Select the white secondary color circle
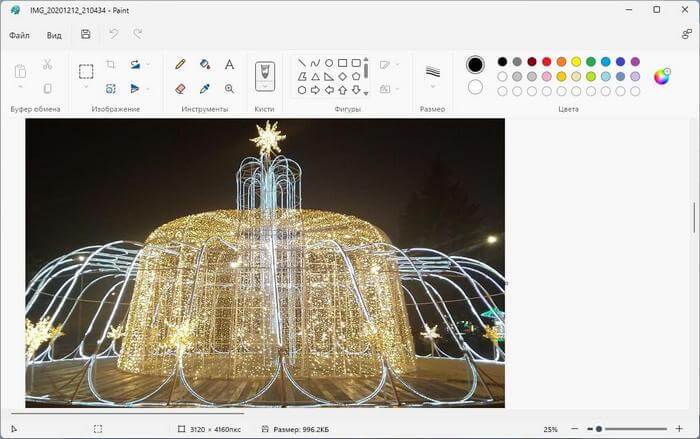 click(475, 87)
